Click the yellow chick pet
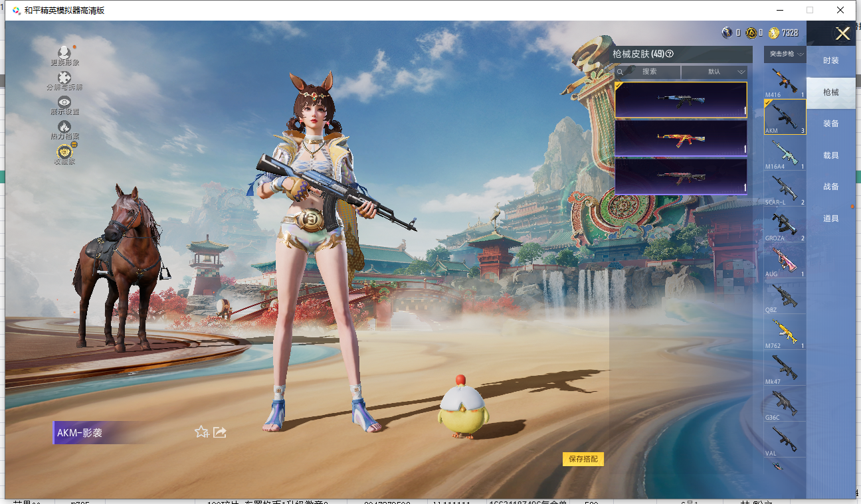The width and height of the screenshot is (861, 504). click(463, 406)
